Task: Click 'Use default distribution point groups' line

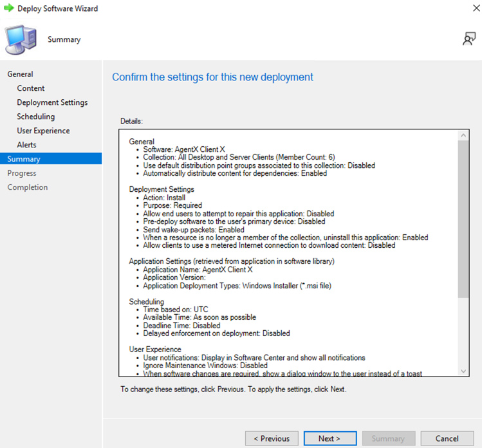Action: 259,165
